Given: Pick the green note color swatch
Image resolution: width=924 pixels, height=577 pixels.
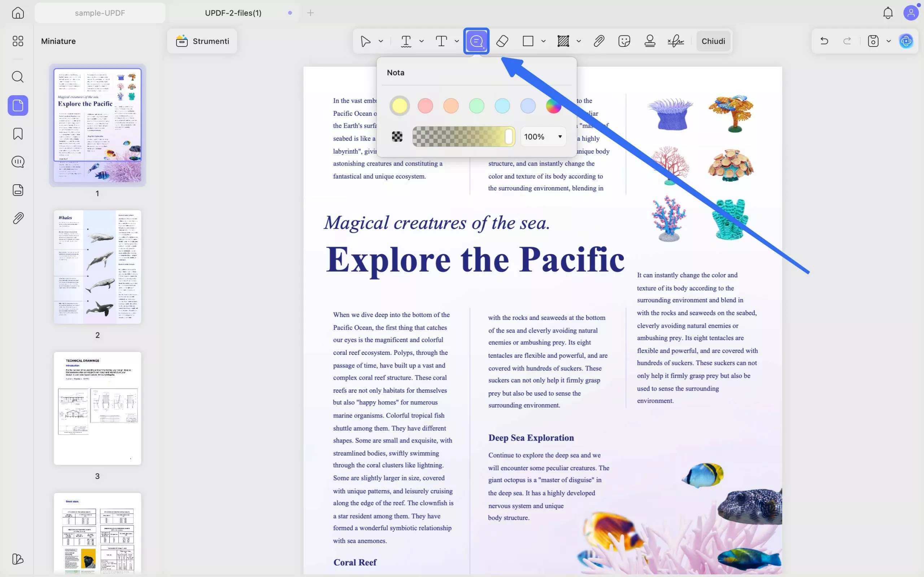Looking at the screenshot, I should coord(476,106).
